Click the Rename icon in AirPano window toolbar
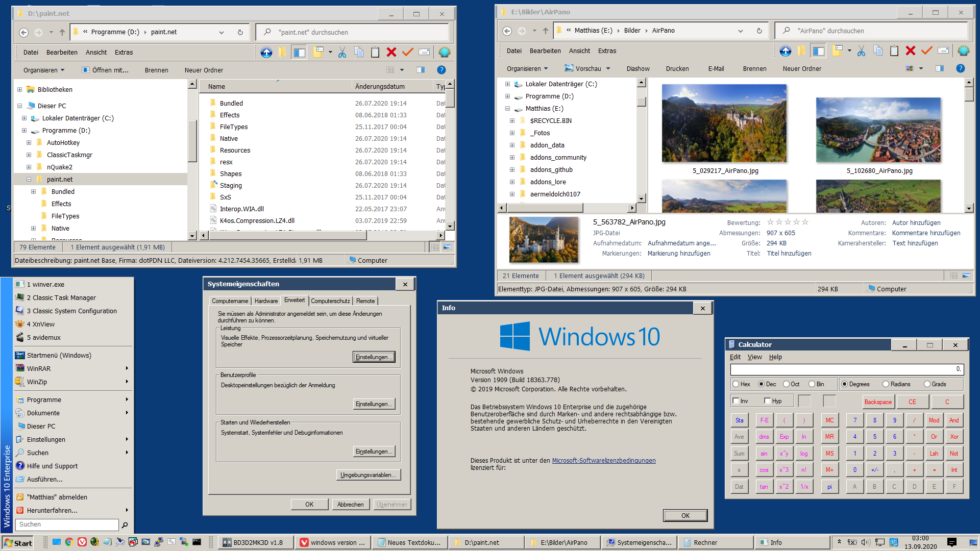Viewport: 980px width, 551px height. tap(943, 51)
